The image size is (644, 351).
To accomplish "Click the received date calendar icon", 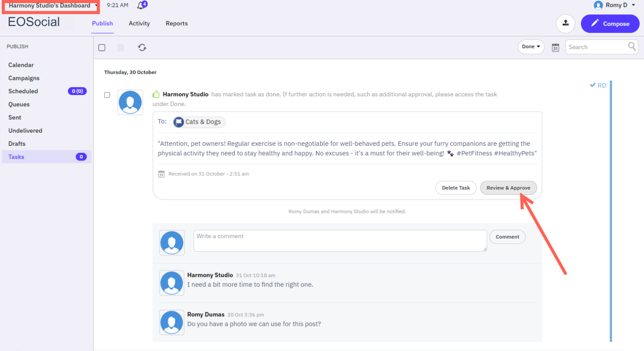I will tap(161, 174).
